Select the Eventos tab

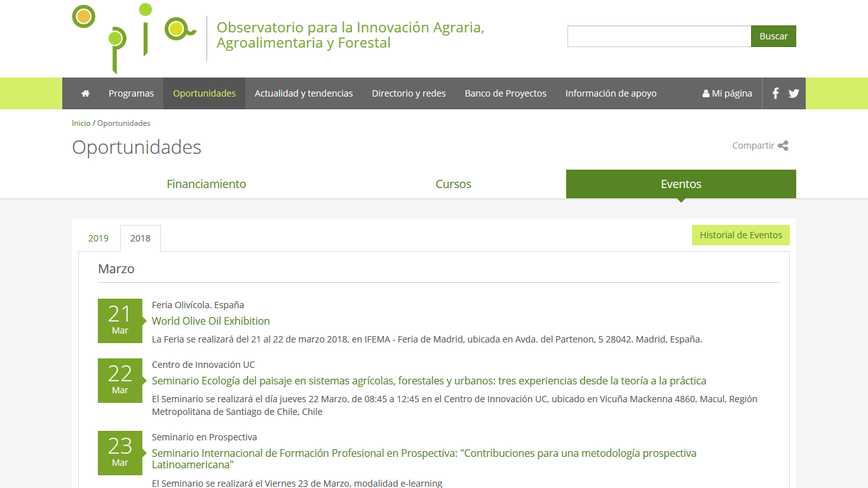point(681,184)
